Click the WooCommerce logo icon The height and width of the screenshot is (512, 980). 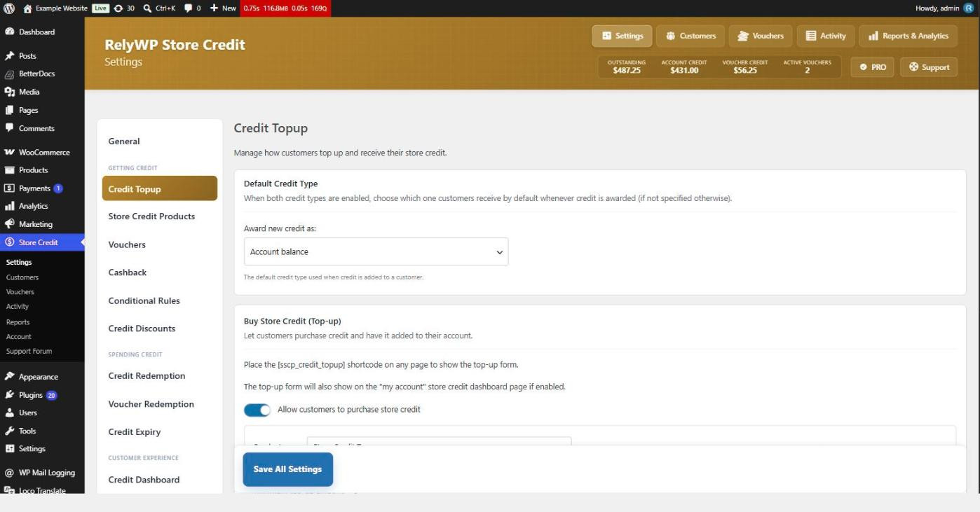(x=10, y=152)
